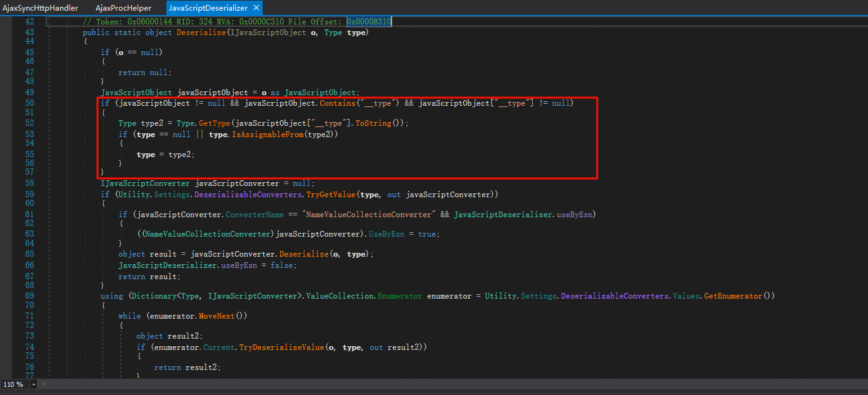
Task: Click the GetType call on line 52
Action: point(213,123)
